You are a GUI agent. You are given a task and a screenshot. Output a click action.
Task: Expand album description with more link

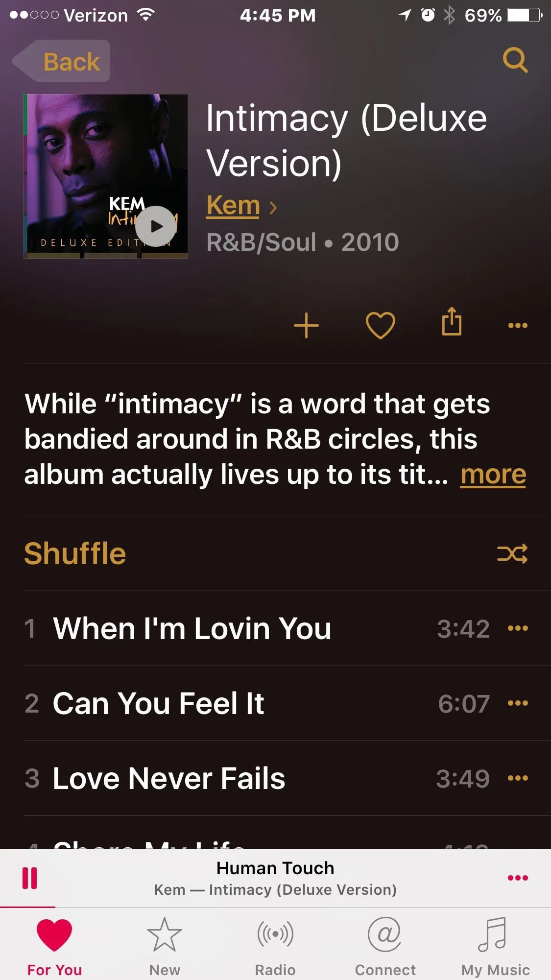click(493, 475)
